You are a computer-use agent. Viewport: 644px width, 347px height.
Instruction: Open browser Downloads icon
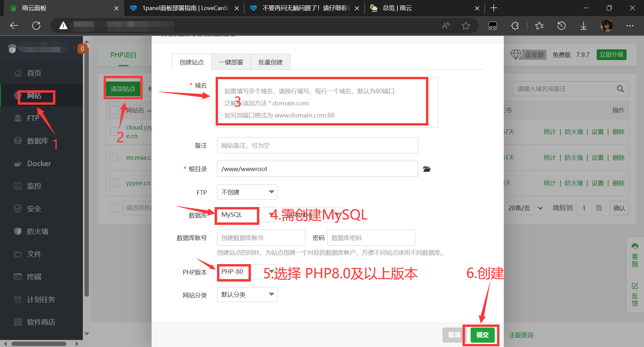tap(584, 26)
